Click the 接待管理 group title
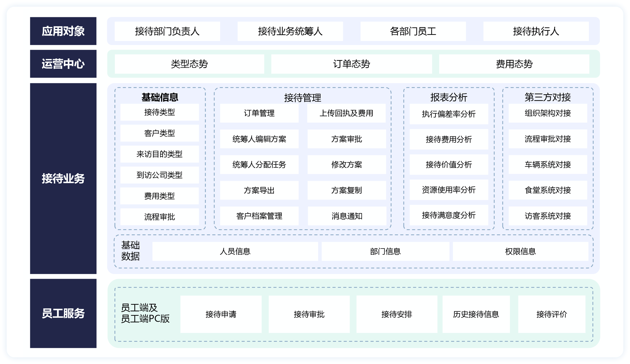630x364 pixels. [303, 98]
